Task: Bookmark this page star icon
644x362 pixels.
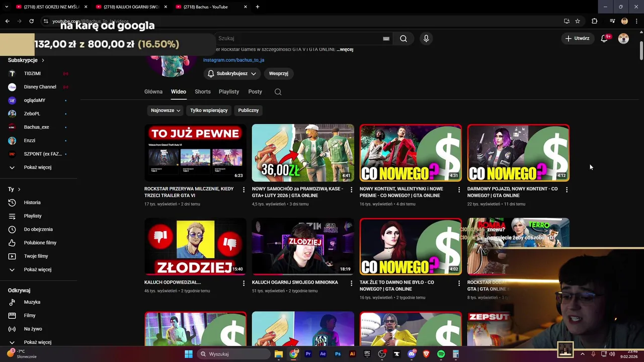Action: tap(578, 21)
